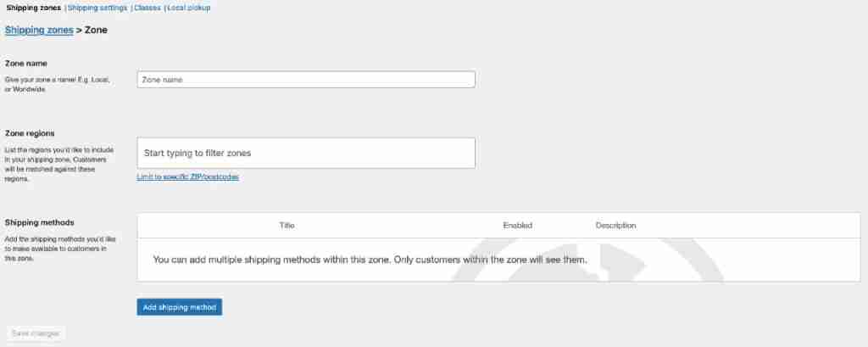Switch to the Shipping settings tab
The width and height of the screenshot is (868, 347).
coord(97,8)
